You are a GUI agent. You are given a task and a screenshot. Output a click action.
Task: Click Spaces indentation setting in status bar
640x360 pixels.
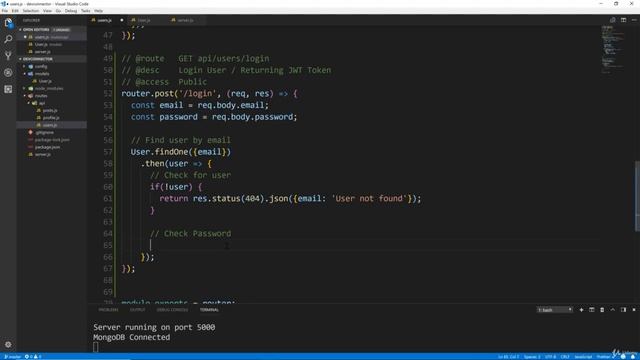[x=532, y=357]
